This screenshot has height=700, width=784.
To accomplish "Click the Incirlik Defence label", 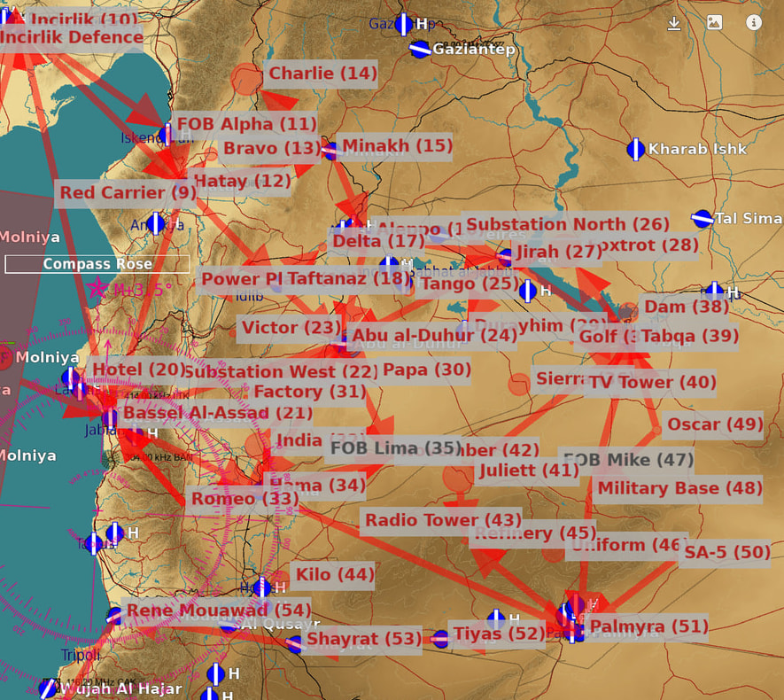I will pyautogui.click(x=71, y=37).
